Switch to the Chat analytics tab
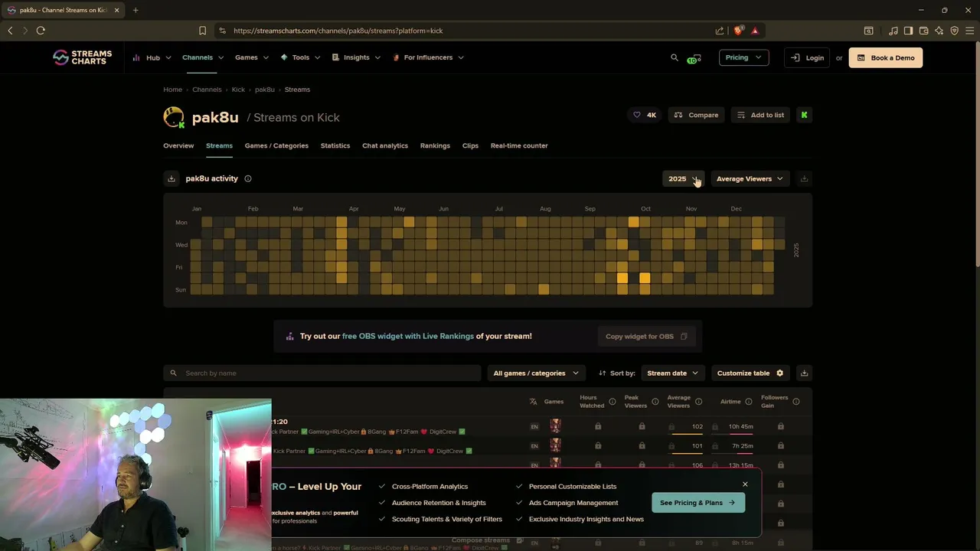Image resolution: width=980 pixels, height=551 pixels. tap(385, 145)
